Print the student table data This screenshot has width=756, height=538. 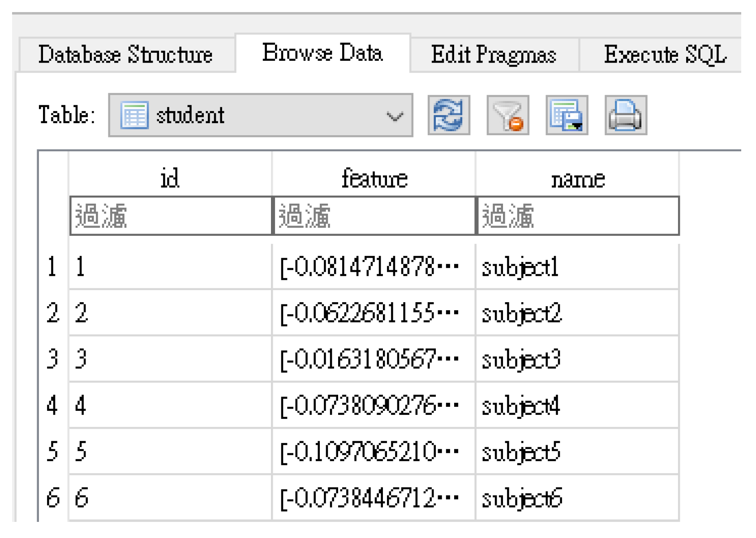pyautogui.click(x=626, y=115)
